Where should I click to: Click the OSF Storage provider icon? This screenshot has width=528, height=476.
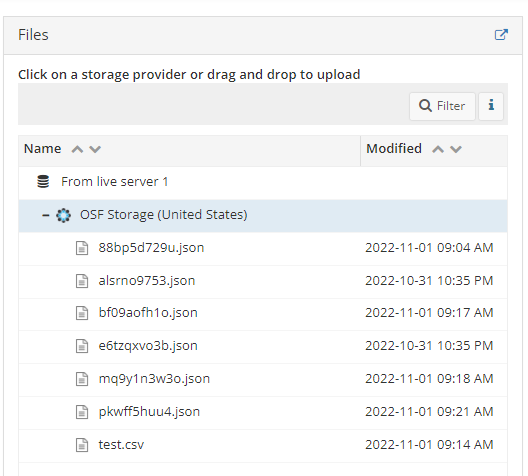click(63, 215)
